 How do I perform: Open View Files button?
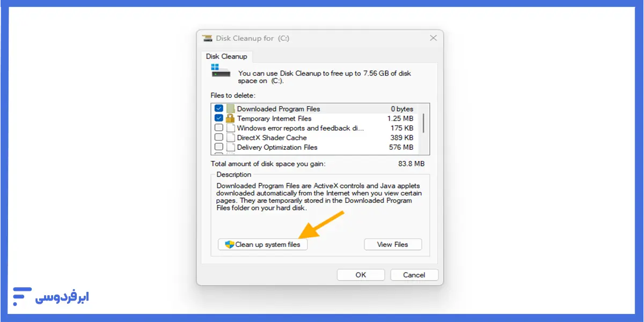click(393, 244)
